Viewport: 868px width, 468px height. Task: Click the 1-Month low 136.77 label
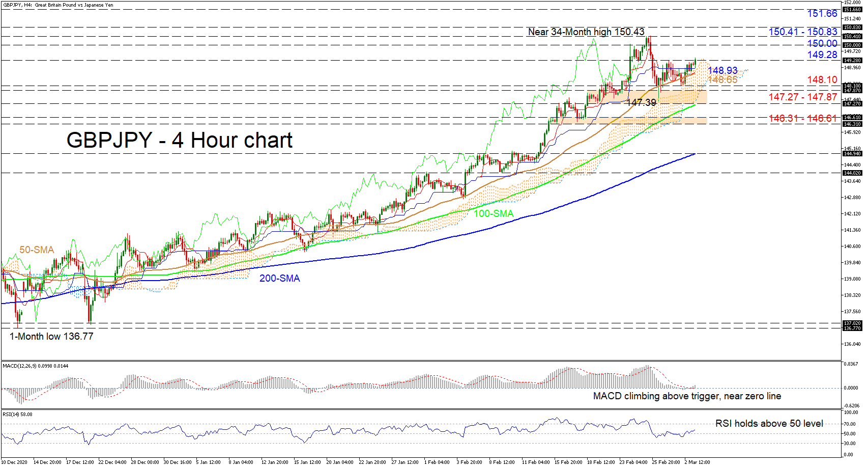click(x=51, y=336)
